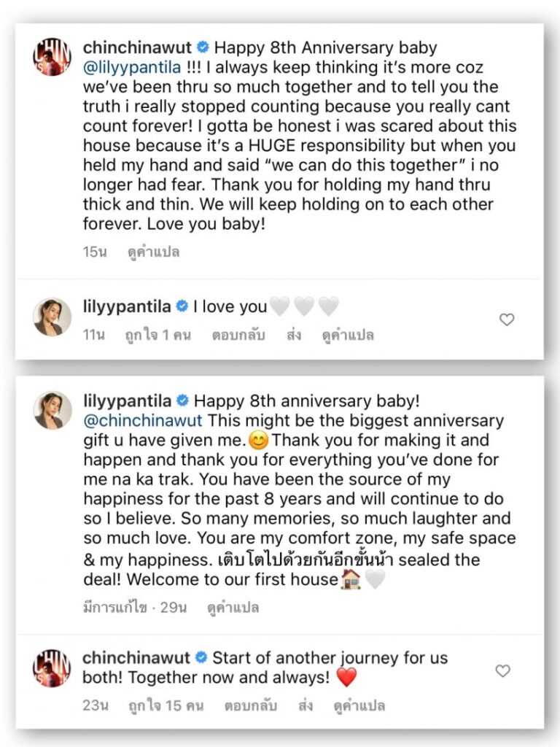The height and width of the screenshot is (747, 560).
Task: View the 1 like on lilyypantila's comment
Action: [158, 336]
